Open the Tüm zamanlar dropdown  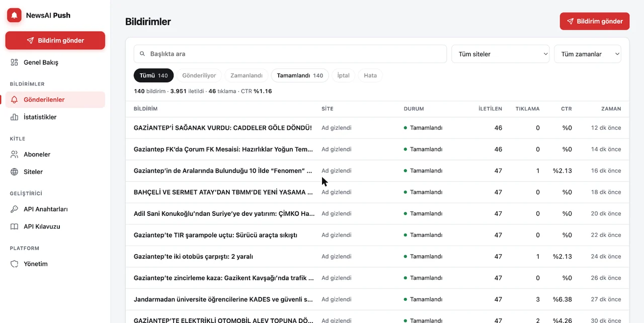pos(588,54)
